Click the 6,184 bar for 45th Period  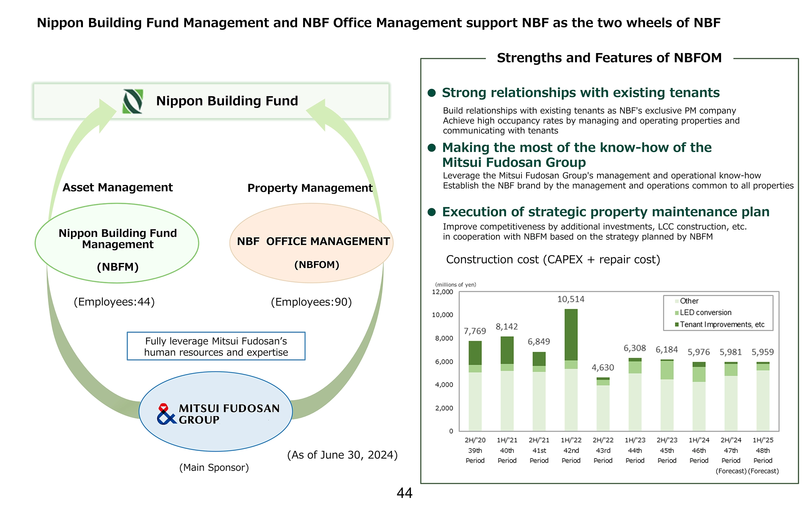(667, 395)
